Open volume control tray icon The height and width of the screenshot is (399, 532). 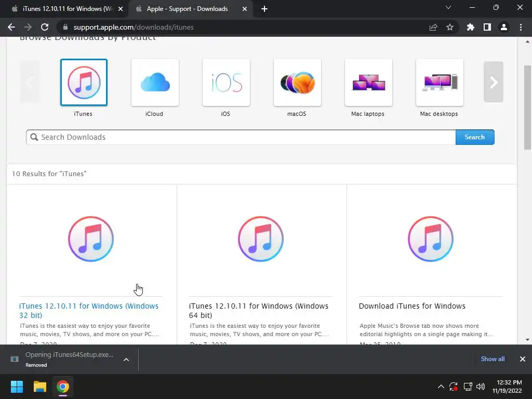click(481, 387)
